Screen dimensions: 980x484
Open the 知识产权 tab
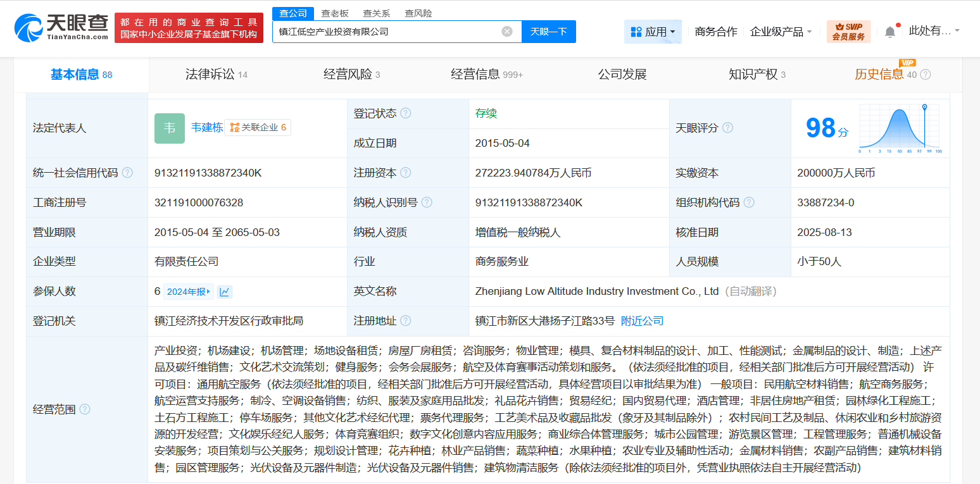757,75
